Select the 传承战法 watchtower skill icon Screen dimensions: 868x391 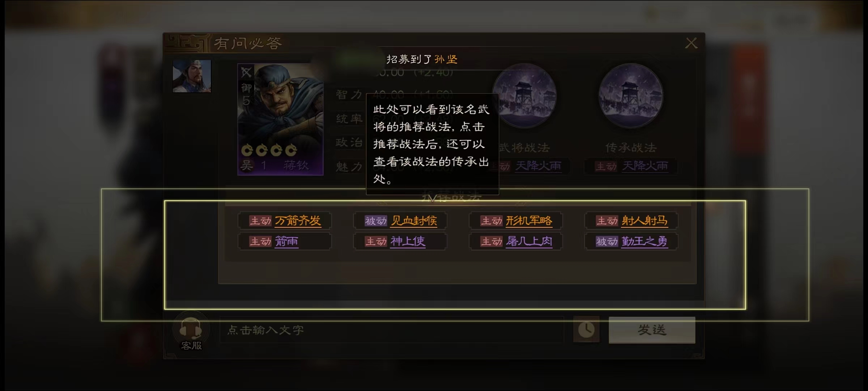coord(631,96)
